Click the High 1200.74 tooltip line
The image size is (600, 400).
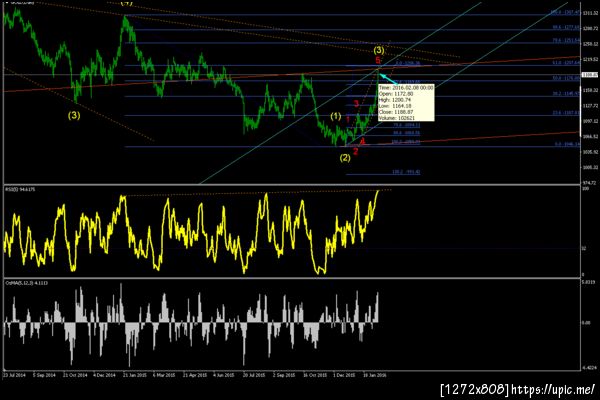point(395,100)
